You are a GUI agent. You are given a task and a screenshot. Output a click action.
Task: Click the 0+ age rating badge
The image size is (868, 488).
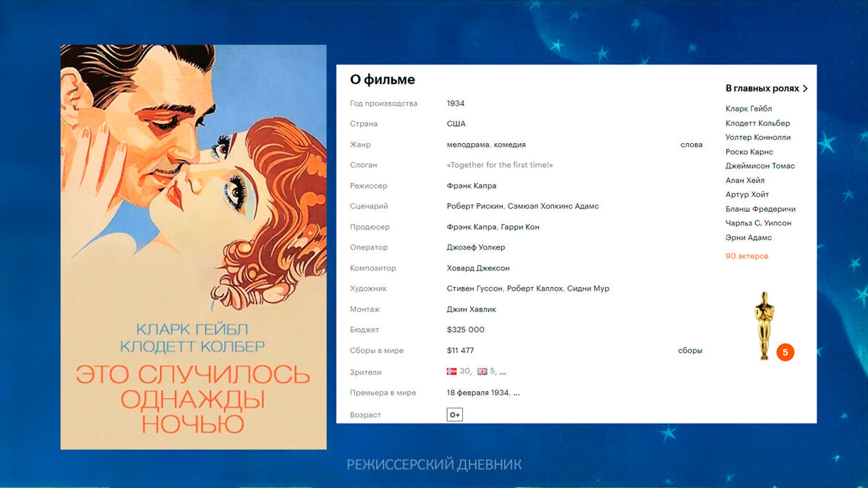[x=455, y=415]
